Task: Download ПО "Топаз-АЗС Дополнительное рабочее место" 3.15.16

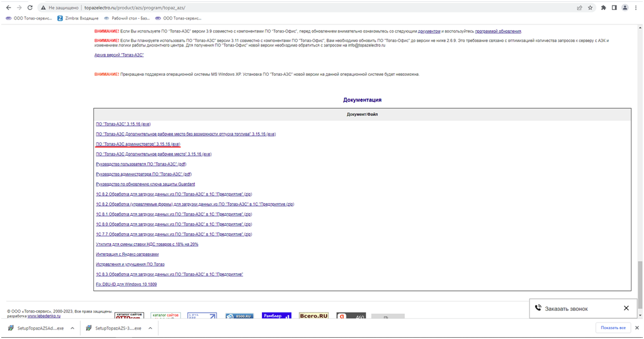Action: pyautogui.click(x=153, y=154)
